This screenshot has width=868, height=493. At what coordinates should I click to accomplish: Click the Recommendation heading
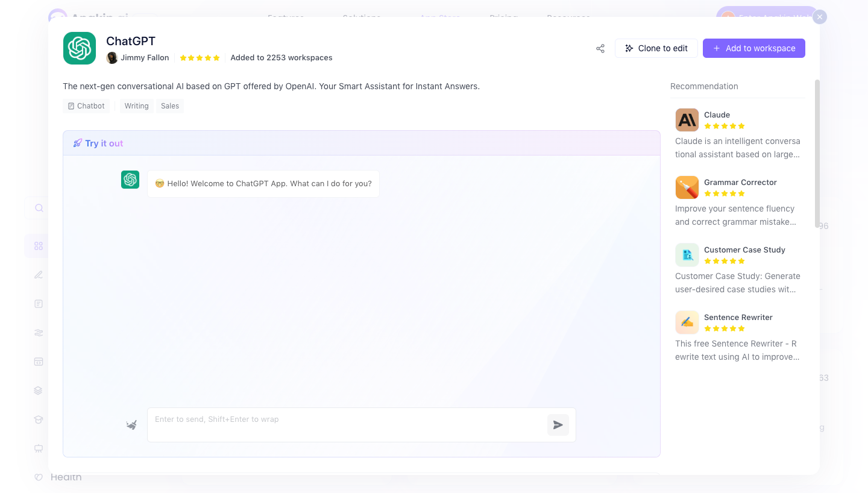point(704,86)
